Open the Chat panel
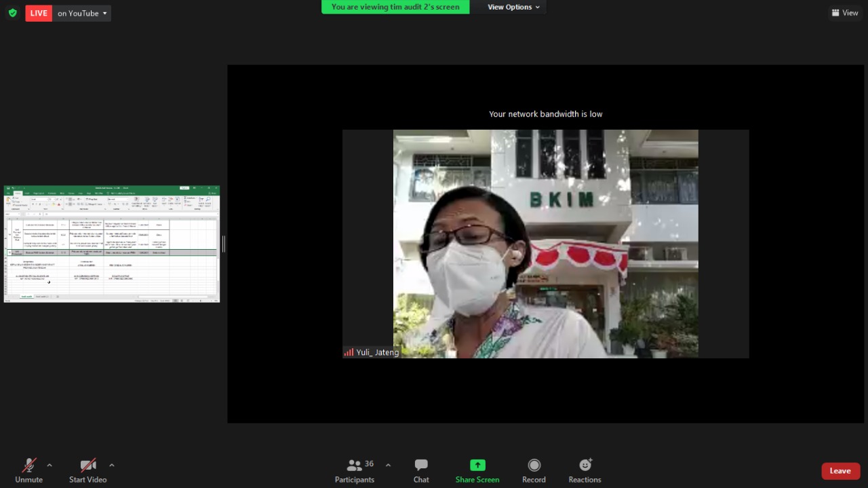 421,470
